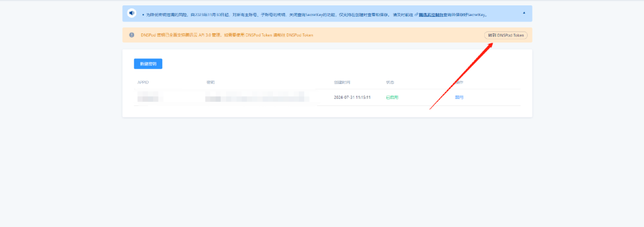Image resolution: width=644 pixels, height=227 pixels.
Task: Select the 创建时间 column header
Action: pos(342,82)
